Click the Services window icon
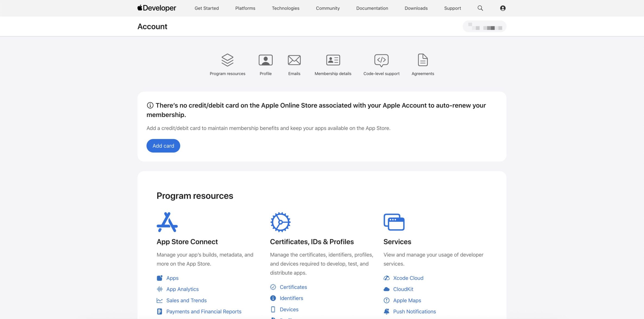Viewport: 644px width, 319px height. [394, 222]
